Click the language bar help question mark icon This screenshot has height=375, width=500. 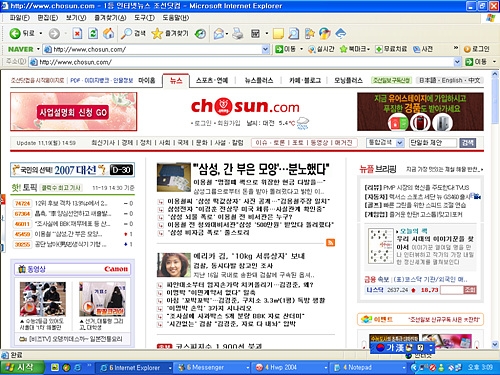coord(420,348)
